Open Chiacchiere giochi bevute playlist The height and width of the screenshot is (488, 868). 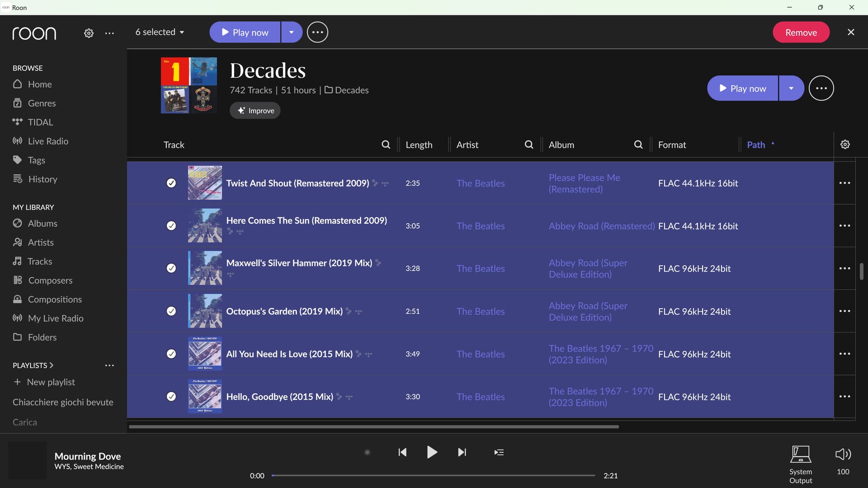tap(63, 402)
